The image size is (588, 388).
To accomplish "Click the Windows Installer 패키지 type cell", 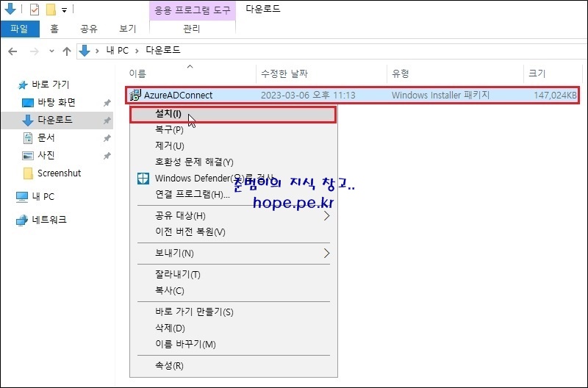I will click(440, 96).
